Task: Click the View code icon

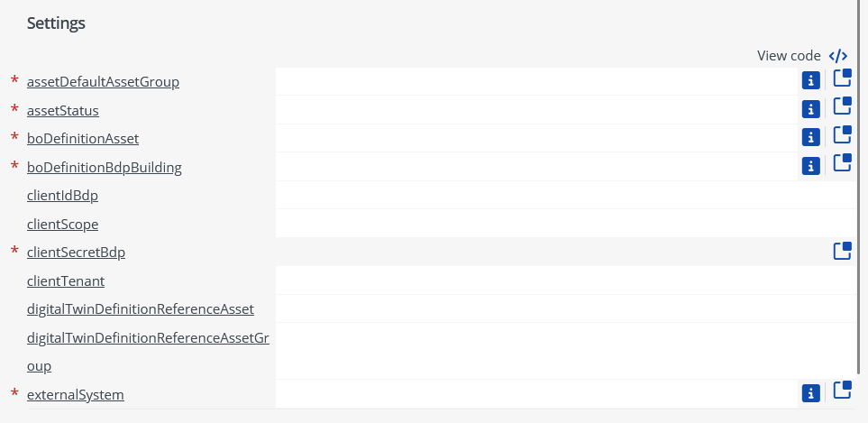Action: pos(838,56)
